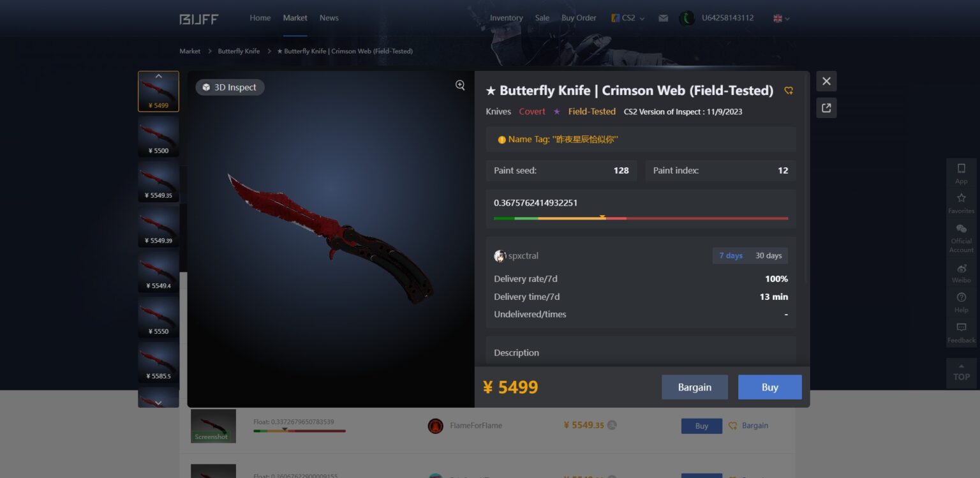The width and height of the screenshot is (980, 478).
Task: Open the 3D Inspect viewer
Action: click(230, 87)
